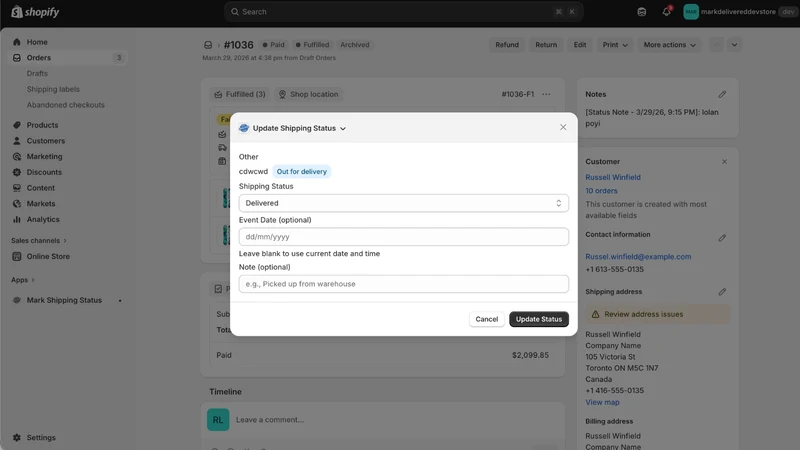Click the Home icon
This screenshot has height=450, width=800.
coord(17,42)
